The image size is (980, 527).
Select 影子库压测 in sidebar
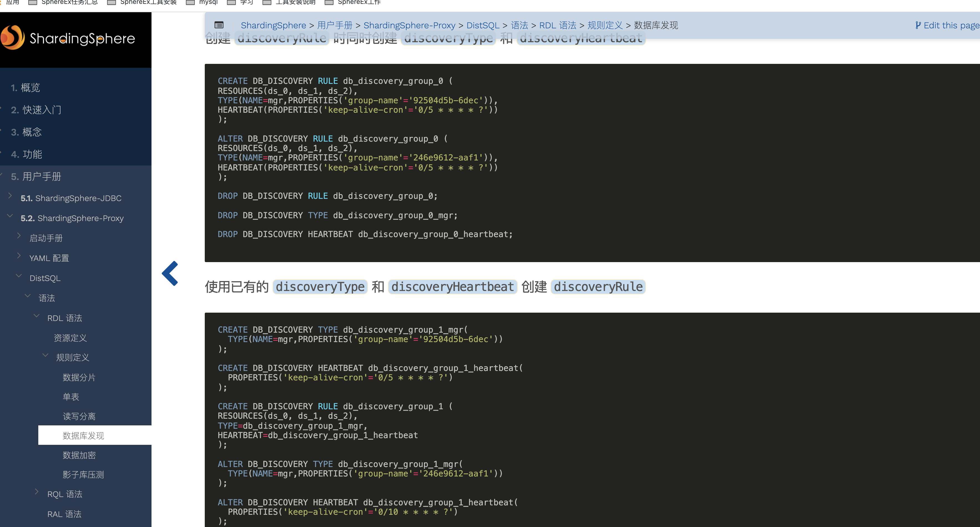click(83, 475)
